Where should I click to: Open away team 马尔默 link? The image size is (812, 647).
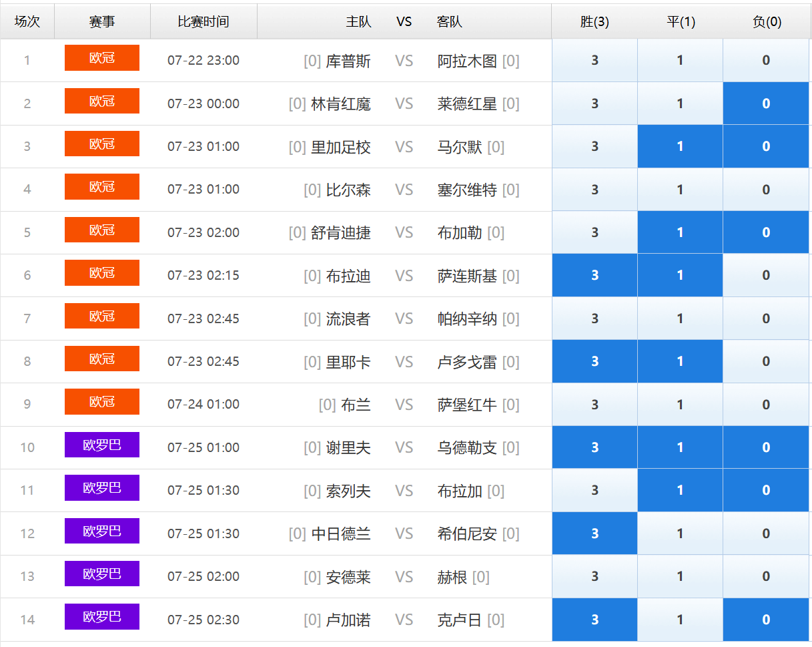coord(460,147)
